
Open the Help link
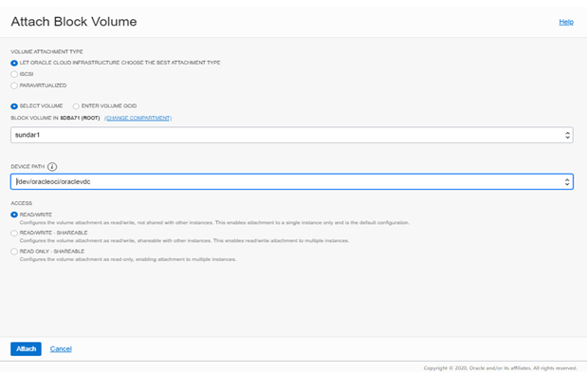click(x=566, y=22)
